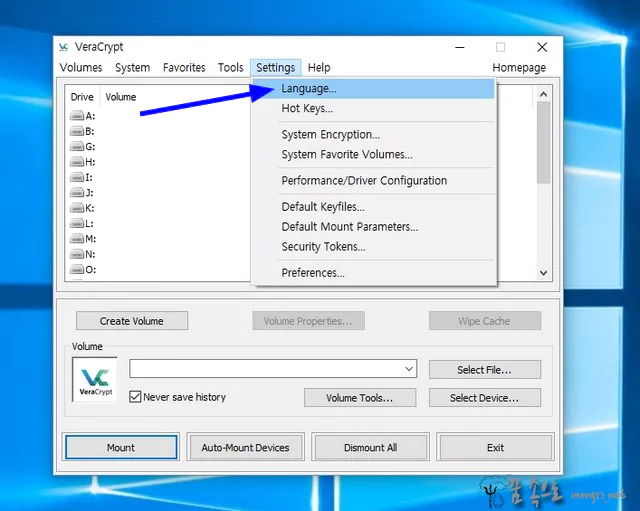Open Default Keyfiles... menu entry
The image size is (640, 511).
click(373, 207)
